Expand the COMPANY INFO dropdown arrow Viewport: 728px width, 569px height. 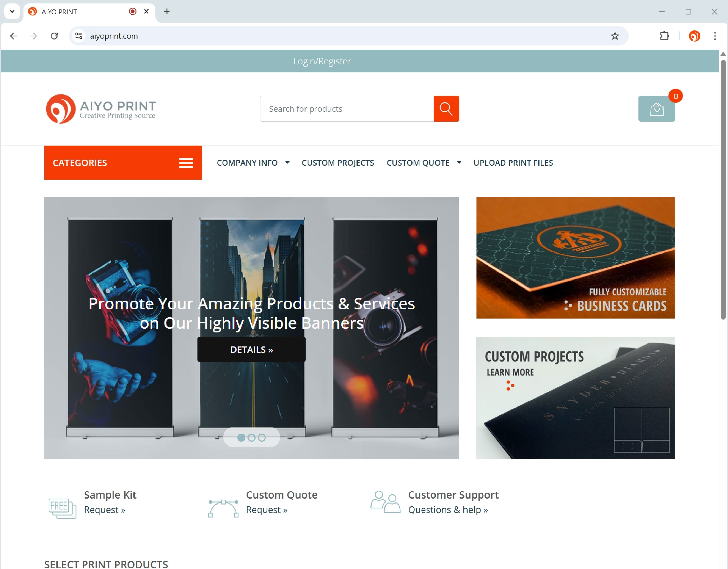pos(287,163)
